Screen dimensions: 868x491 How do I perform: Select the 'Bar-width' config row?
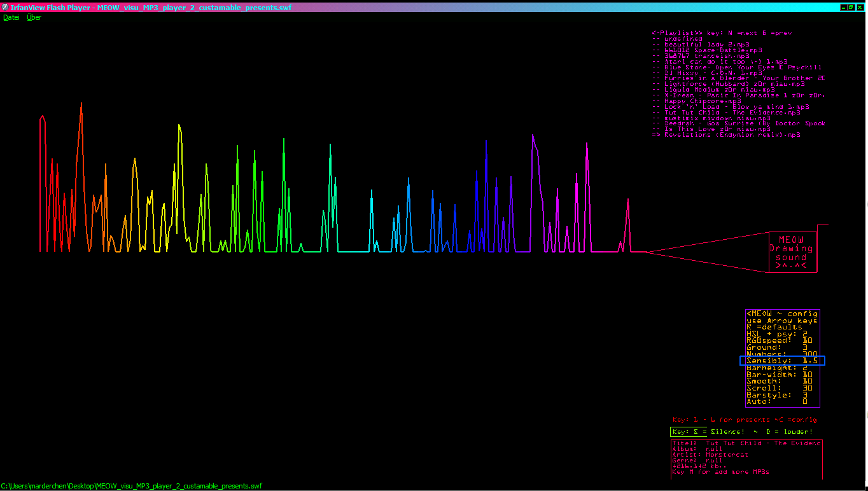point(782,375)
